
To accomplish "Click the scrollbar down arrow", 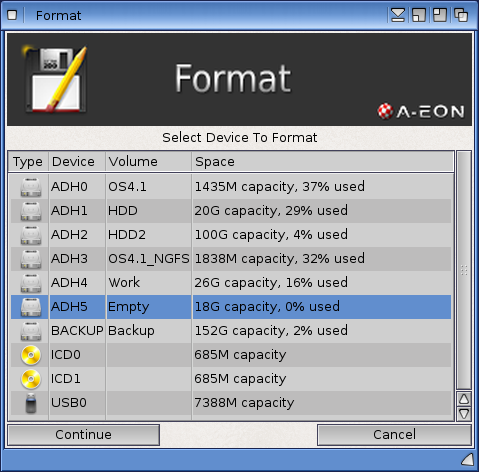I will pos(464,414).
